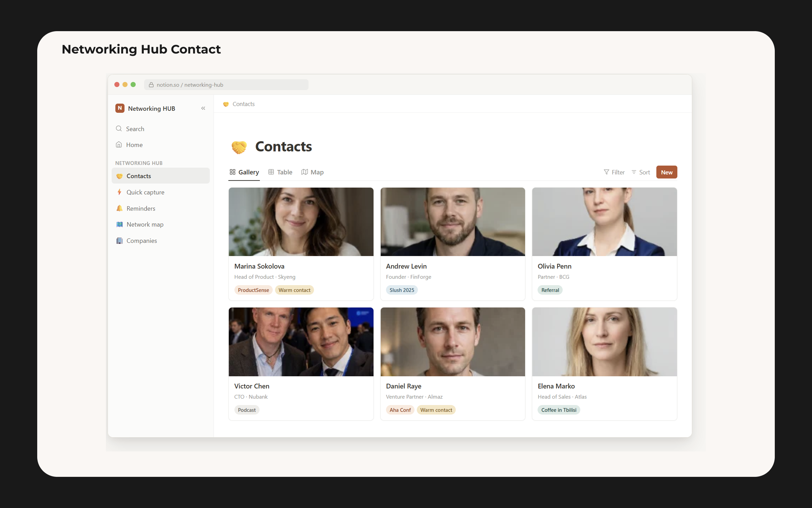Screen dimensions: 812x508
Task: Click the Referral tag
Action: [x=550, y=290]
